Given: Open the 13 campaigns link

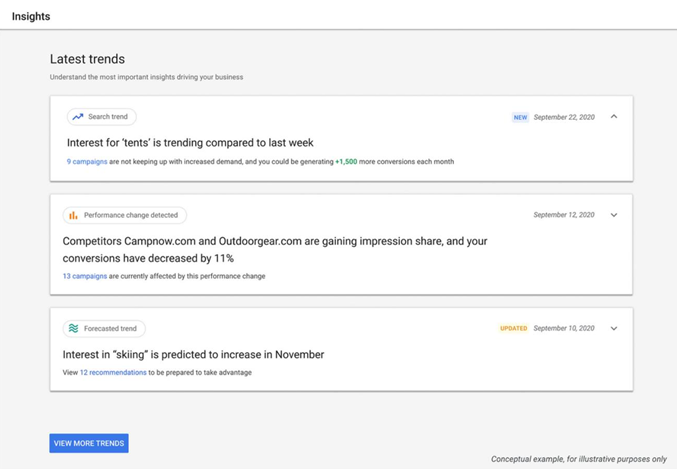Looking at the screenshot, I should 85,276.
